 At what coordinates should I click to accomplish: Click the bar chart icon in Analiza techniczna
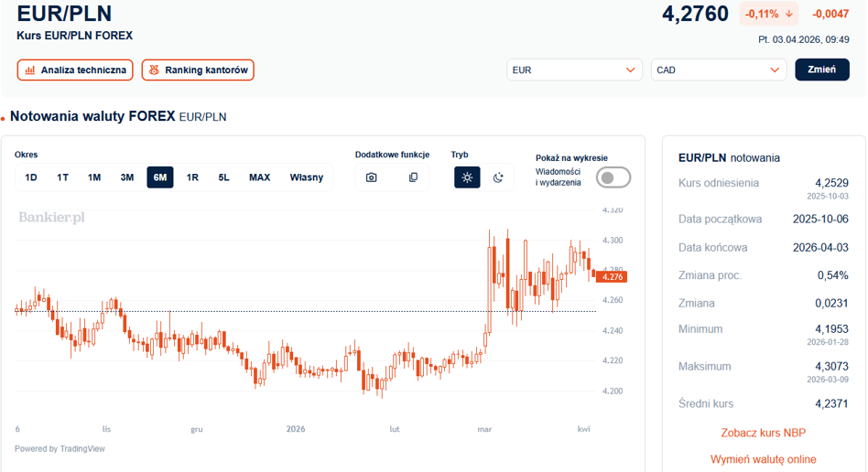[30, 70]
